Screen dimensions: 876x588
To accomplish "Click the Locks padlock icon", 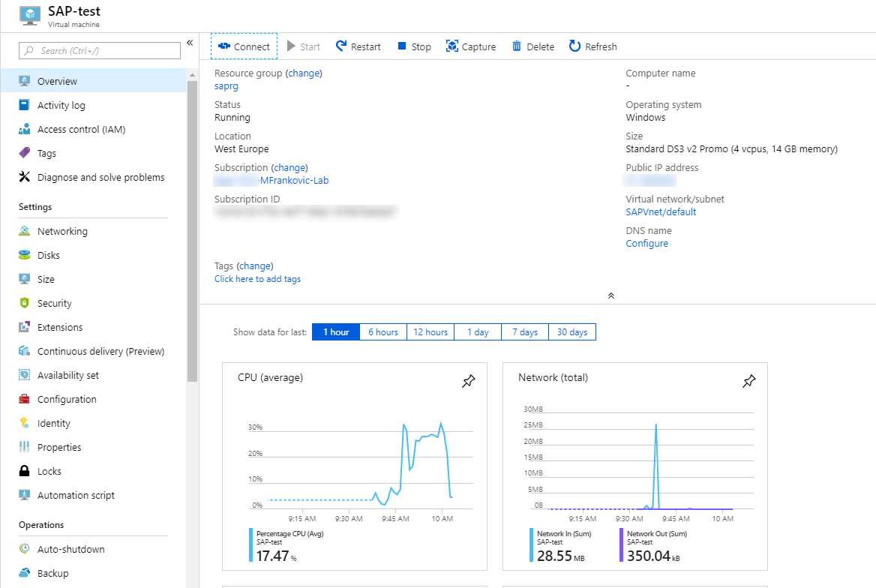I will [x=24, y=470].
